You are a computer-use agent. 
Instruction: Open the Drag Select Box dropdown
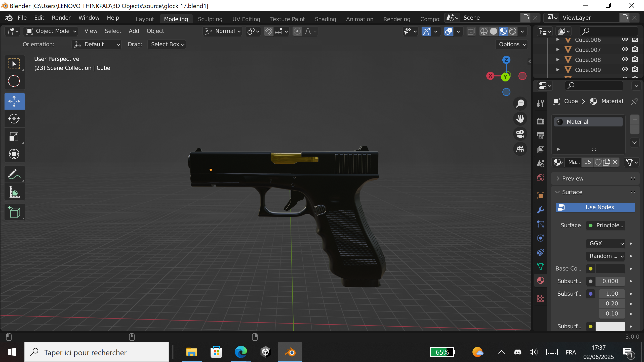click(167, 44)
